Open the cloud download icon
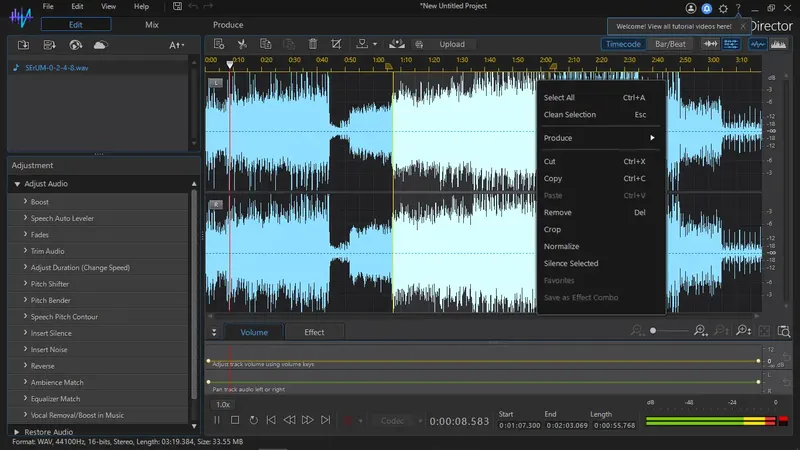 (x=100, y=45)
